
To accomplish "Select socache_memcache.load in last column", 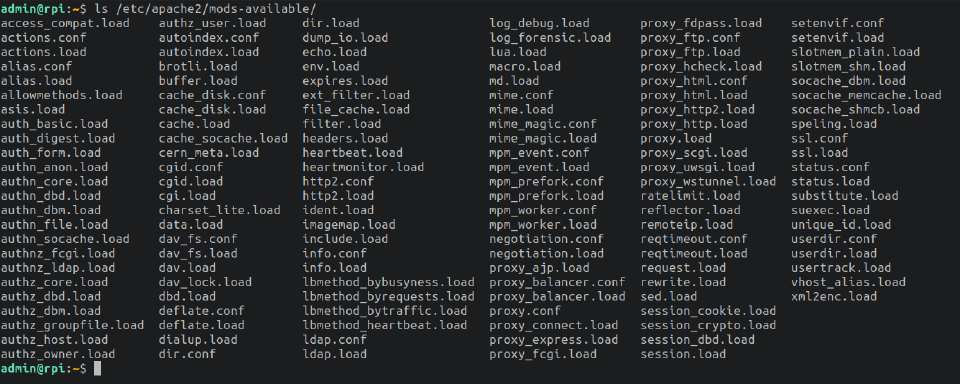I will 866,95.
